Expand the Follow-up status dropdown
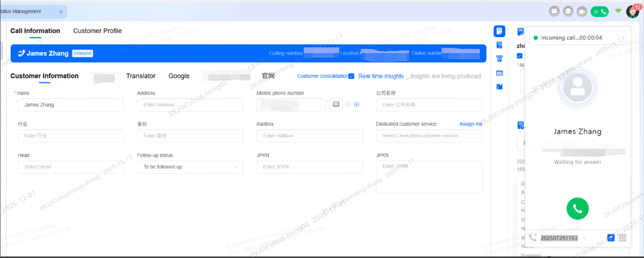The height and width of the screenshot is (258, 644). click(x=190, y=167)
